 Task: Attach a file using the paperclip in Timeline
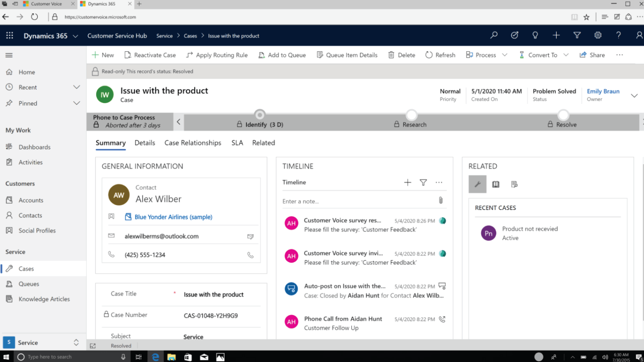[x=441, y=200]
